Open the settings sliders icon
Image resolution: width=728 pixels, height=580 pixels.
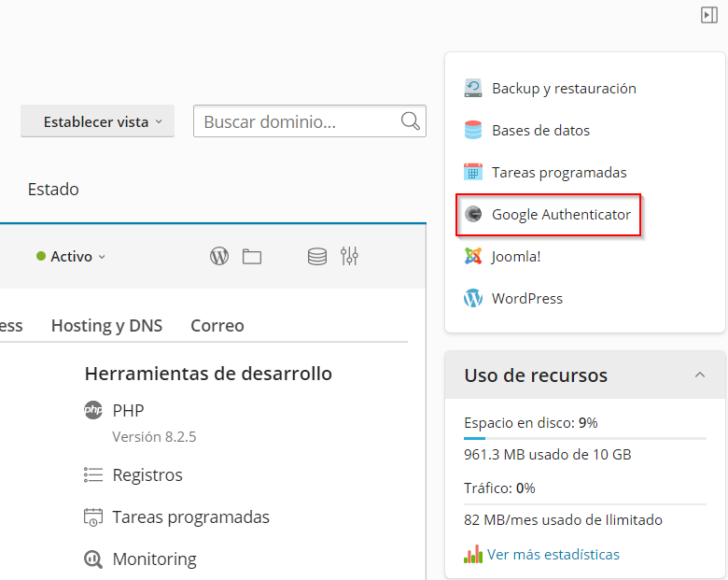click(x=350, y=256)
